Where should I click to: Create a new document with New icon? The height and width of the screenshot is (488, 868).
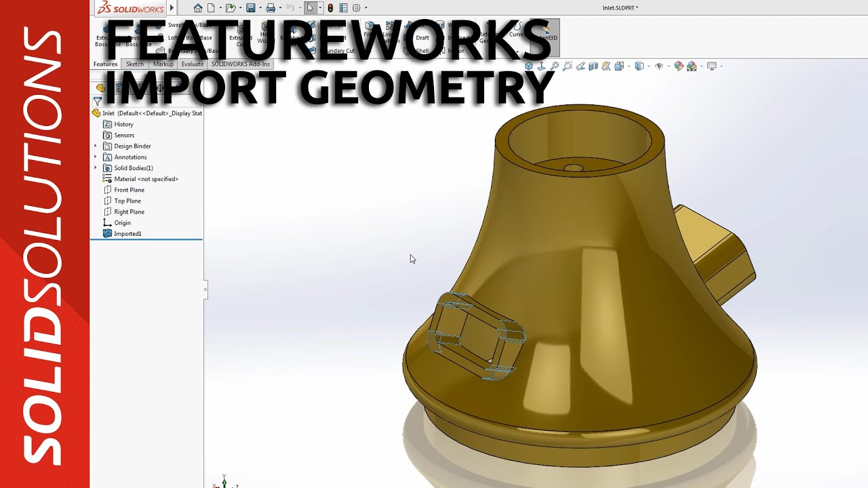211,8
